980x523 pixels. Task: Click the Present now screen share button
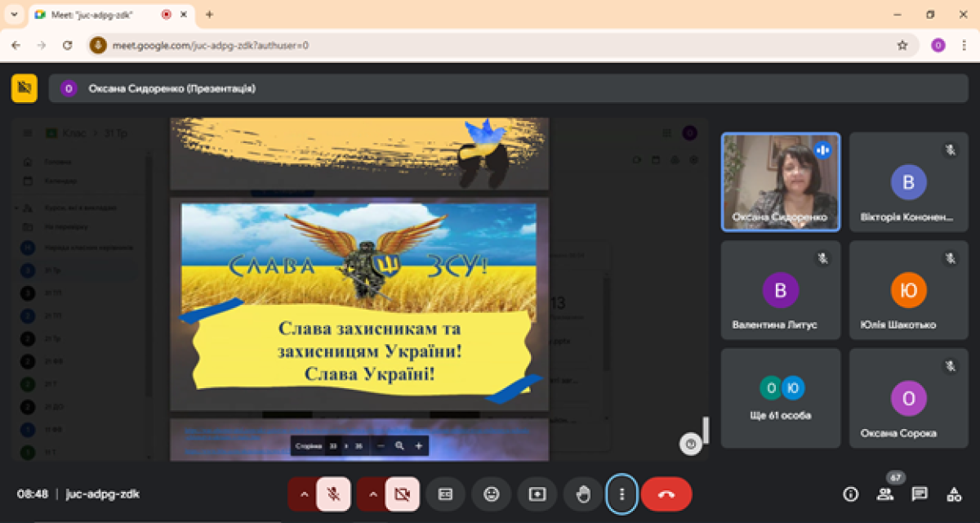pos(537,494)
